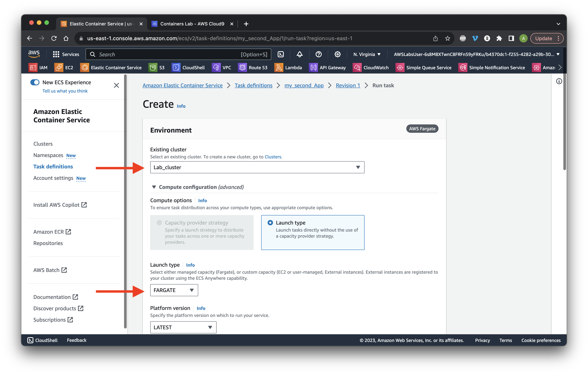The height and width of the screenshot is (374, 588).
Task: Select the Elastic Container Service browser tab
Action: pos(102,24)
